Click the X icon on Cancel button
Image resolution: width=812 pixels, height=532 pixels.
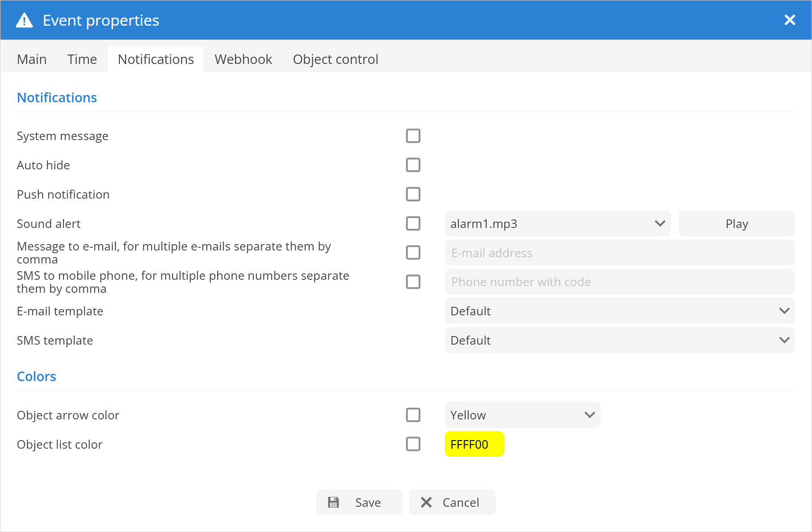pyautogui.click(x=426, y=502)
